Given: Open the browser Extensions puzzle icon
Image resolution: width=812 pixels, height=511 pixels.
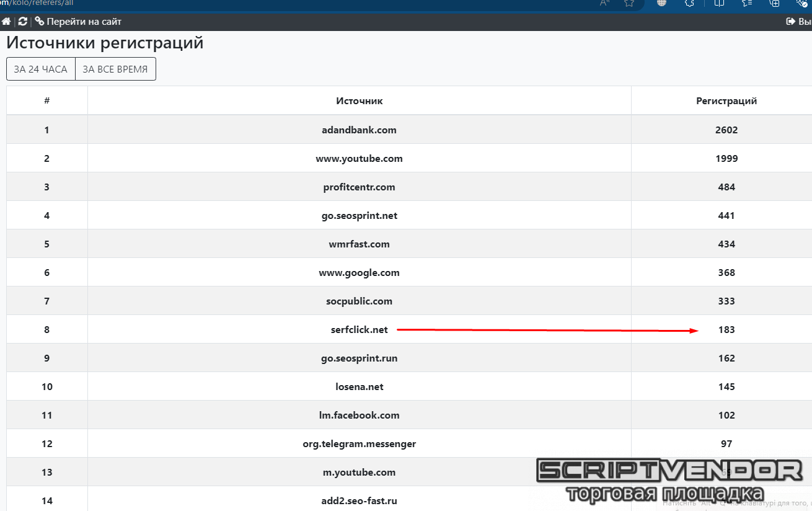Looking at the screenshot, I should [x=689, y=3].
